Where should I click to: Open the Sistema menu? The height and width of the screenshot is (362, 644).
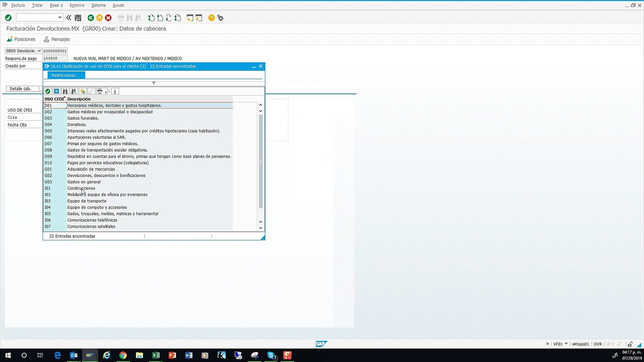(99, 5)
